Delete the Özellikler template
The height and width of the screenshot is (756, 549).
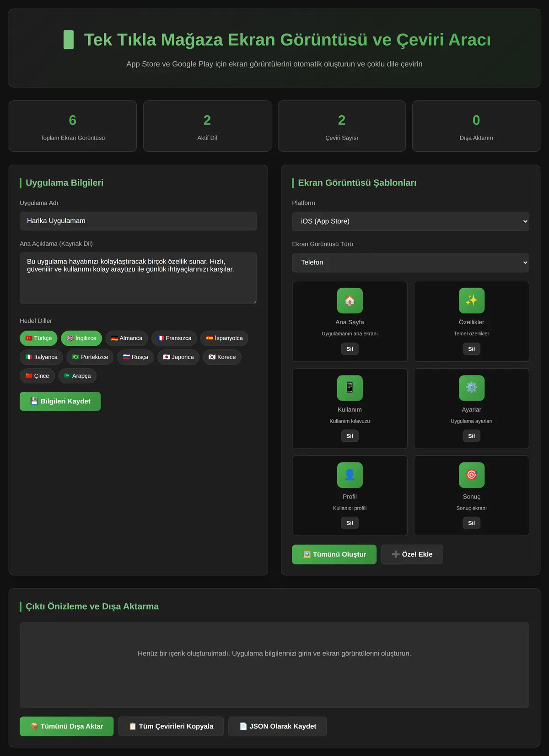click(x=471, y=349)
